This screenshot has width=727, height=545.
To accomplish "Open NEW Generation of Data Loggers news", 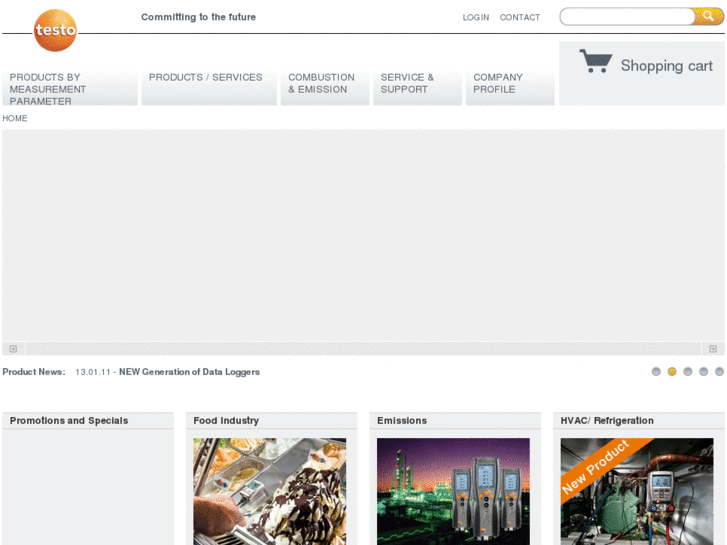I will tap(189, 372).
